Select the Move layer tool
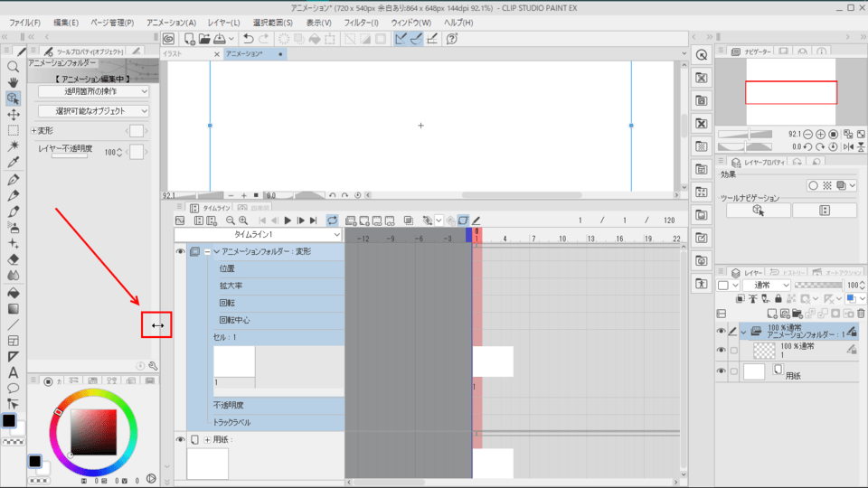The image size is (868, 488). (13, 115)
